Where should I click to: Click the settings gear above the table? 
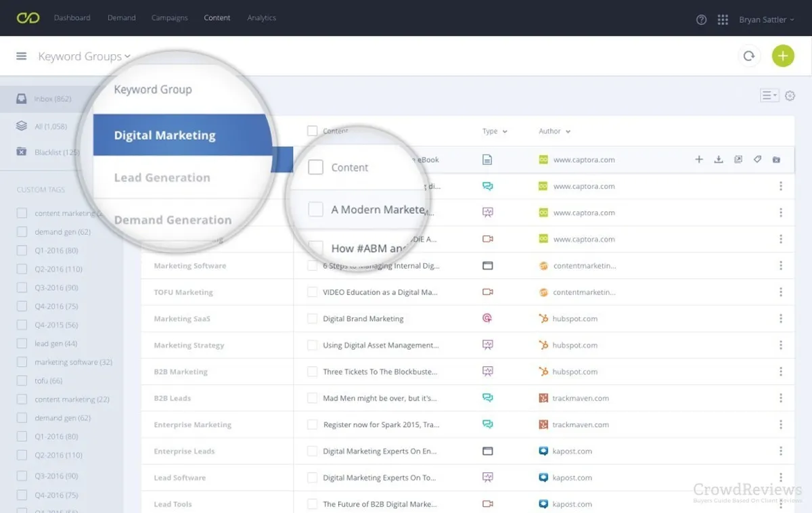point(790,96)
